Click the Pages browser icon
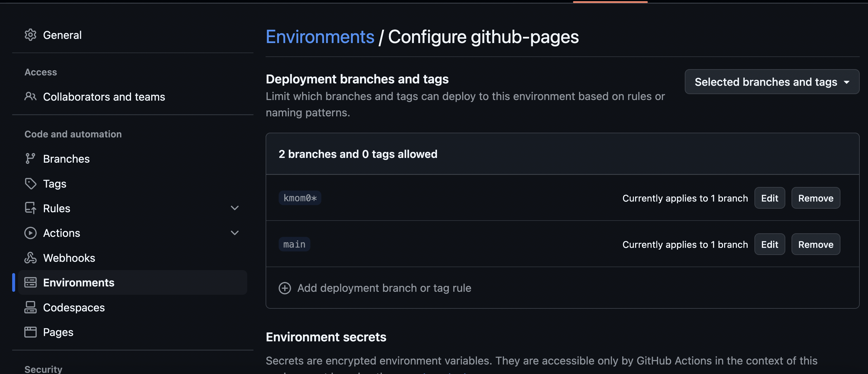This screenshot has height=374, width=868. [30, 332]
